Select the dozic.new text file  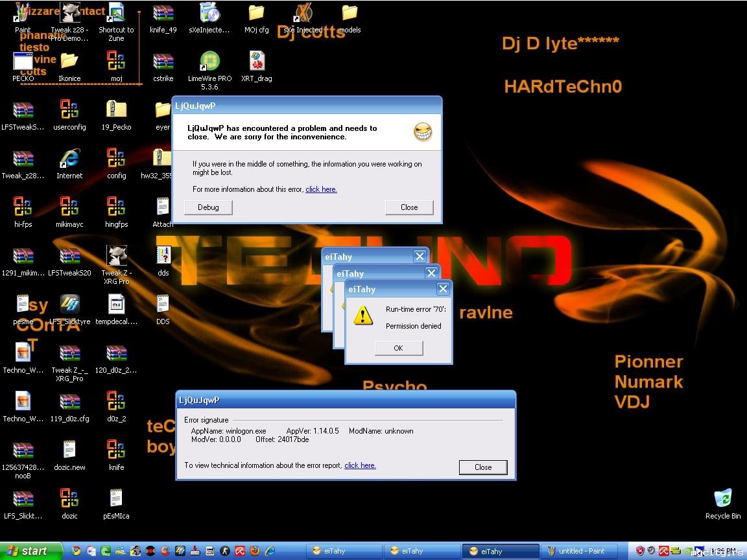(69, 456)
